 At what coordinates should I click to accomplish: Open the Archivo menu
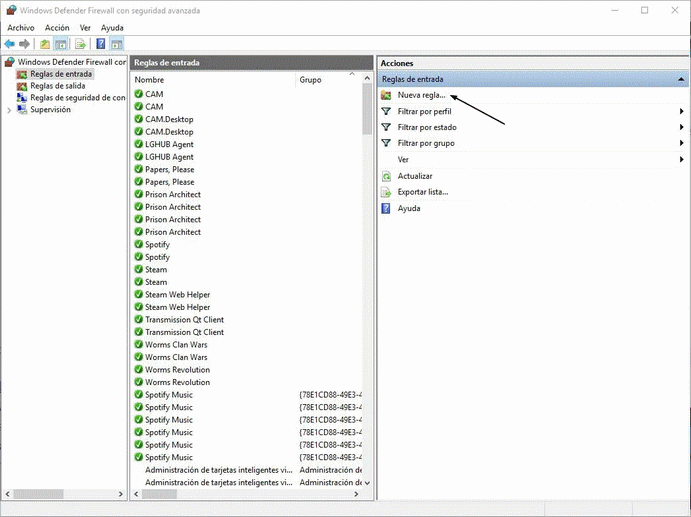pyautogui.click(x=21, y=28)
